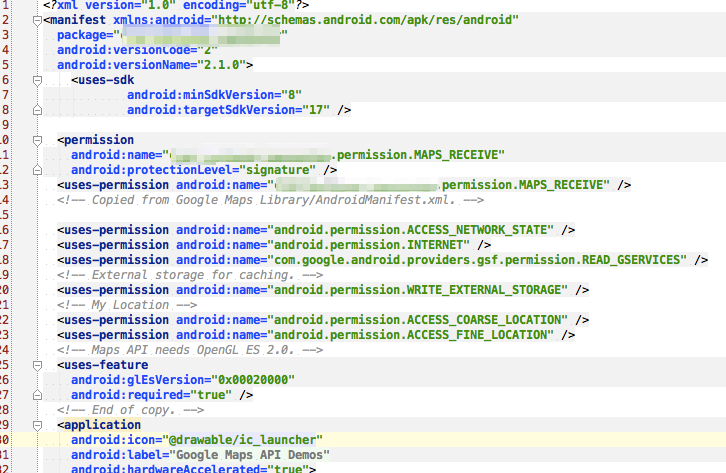Click the comment "Copied from Google Maps Library/AndroidManifest.xml."
The height and width of the screenshot is (473, 726).
pos(270,200)
